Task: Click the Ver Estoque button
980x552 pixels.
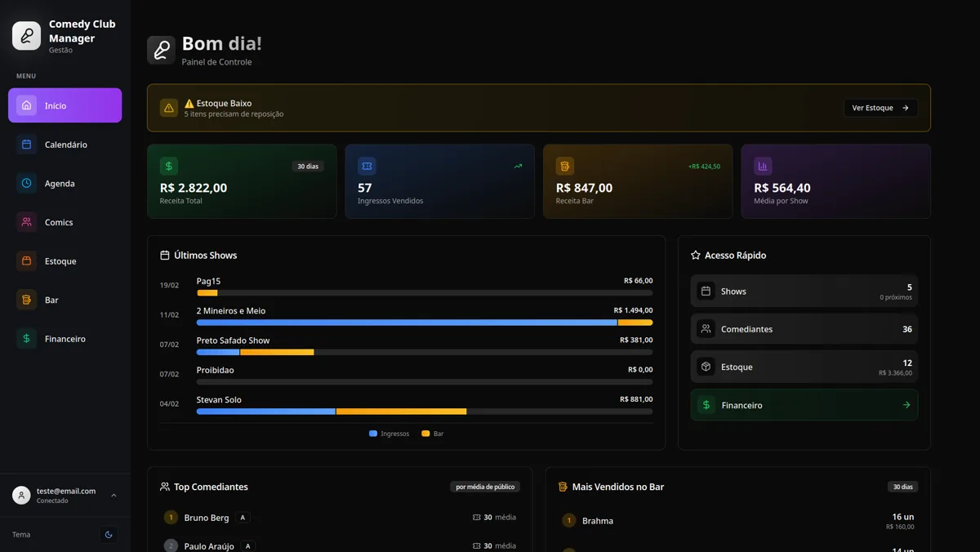Action: point(880,108)
